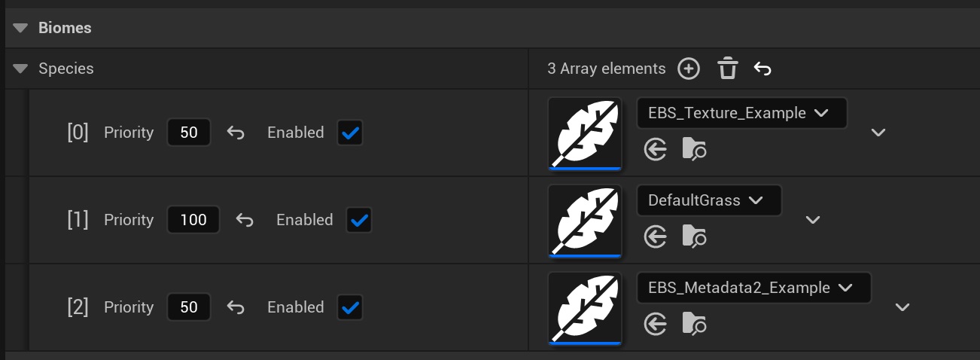Use selected asset for EBS_Texture_Example slot
This screenshot has height=360, width=980.
(656, 150)
